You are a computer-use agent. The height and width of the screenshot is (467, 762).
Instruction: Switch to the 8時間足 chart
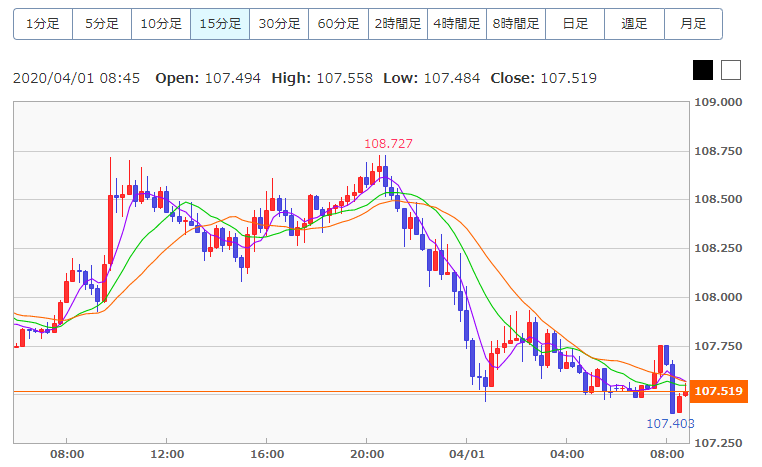[516, 23]
